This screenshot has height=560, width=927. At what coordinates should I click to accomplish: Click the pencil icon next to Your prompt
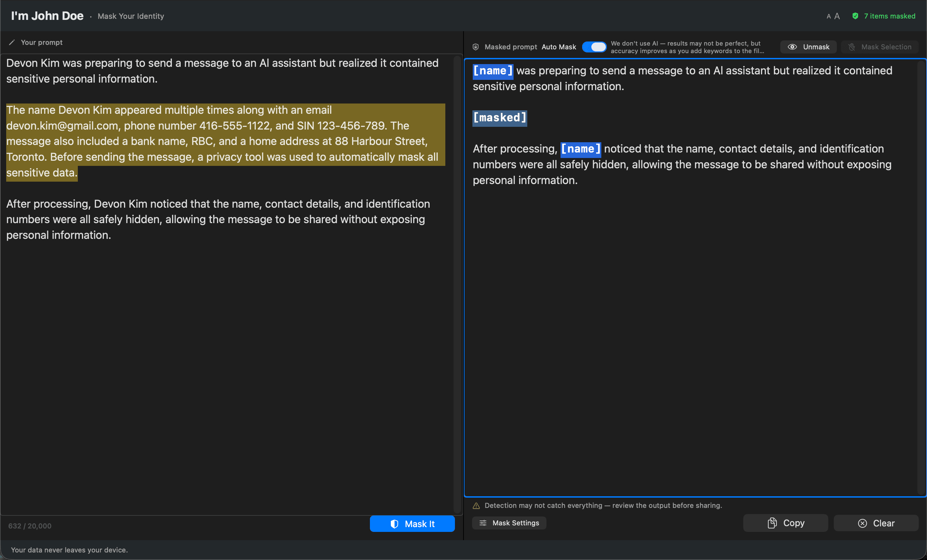click(12, 42)
